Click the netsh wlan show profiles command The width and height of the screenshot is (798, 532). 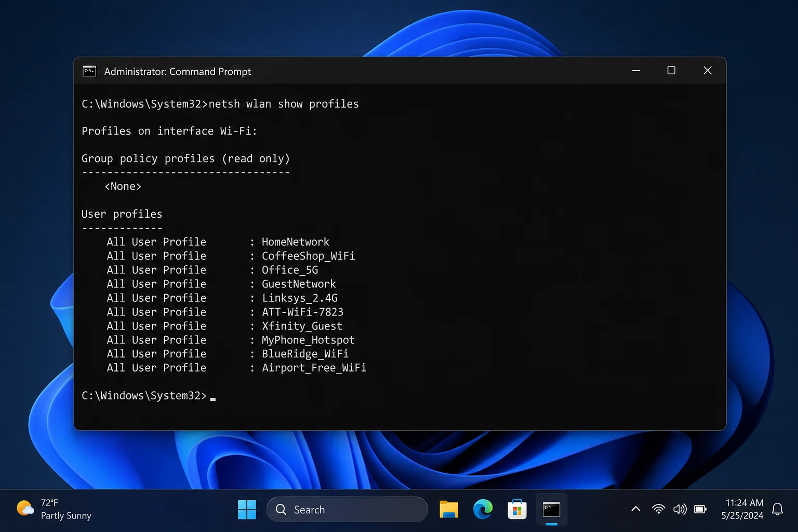[x=284, y=104]
